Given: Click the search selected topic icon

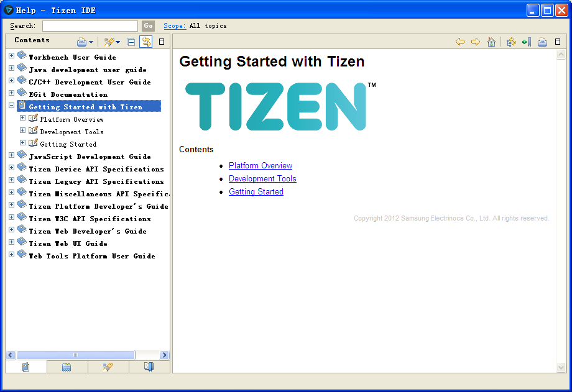Looking at the screenshot, I should tap(108, 42).
